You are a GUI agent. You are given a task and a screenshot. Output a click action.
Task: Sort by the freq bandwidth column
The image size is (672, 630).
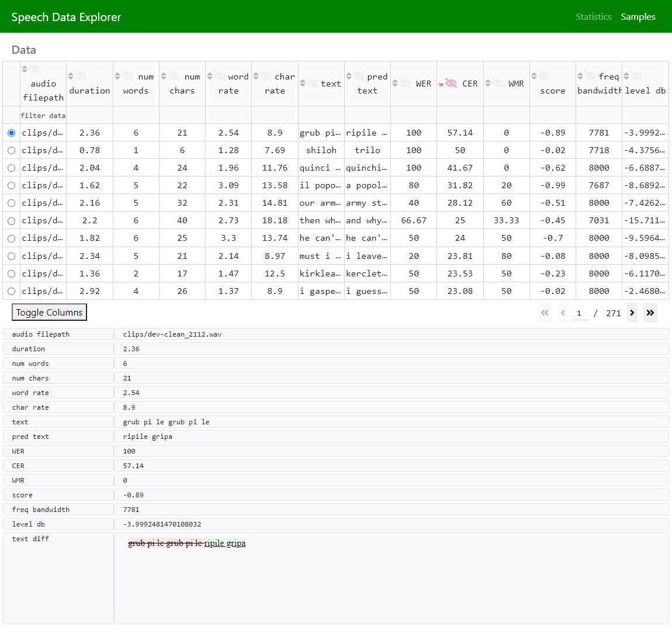(x=580, y=76)
